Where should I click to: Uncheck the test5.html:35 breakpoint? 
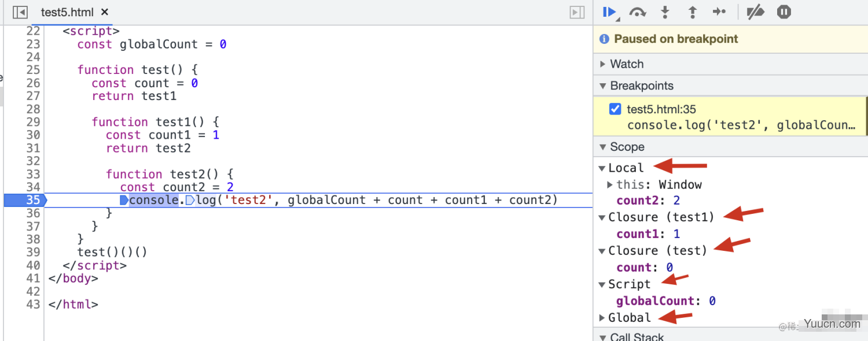pyautogui.click(x=615, y=109)
